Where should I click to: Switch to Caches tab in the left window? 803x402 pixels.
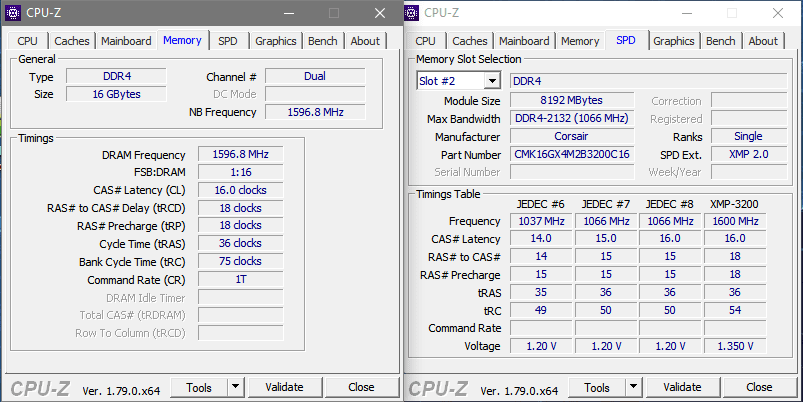tap(72, 41)
